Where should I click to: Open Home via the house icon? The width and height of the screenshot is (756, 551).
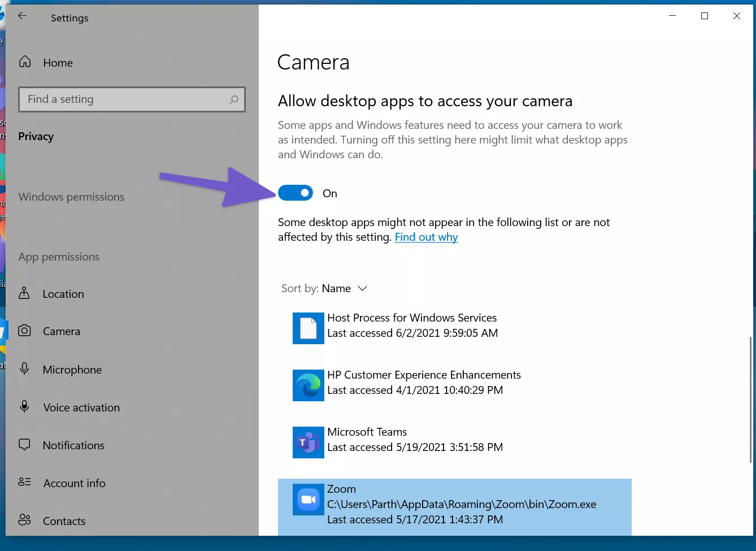(x=25, y=62)
